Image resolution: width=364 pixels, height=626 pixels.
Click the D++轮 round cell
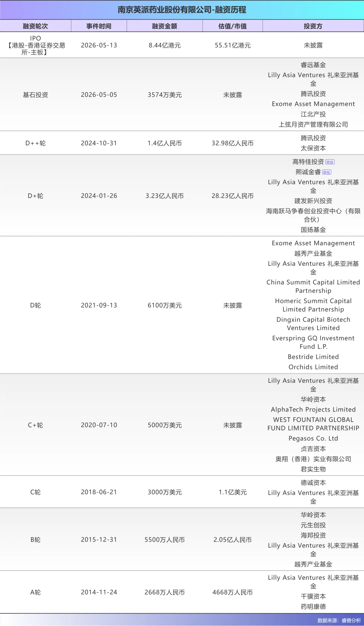[35, 143]
